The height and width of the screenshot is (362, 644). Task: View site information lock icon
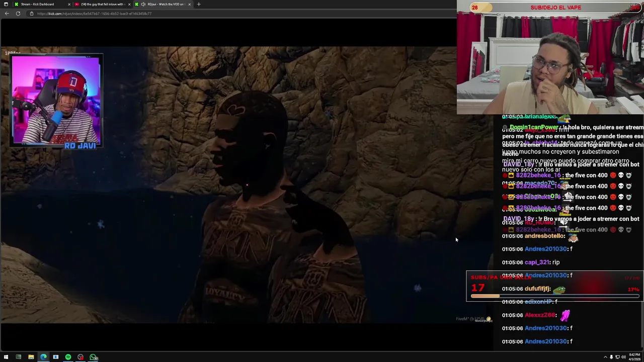(x=32, y=14)
